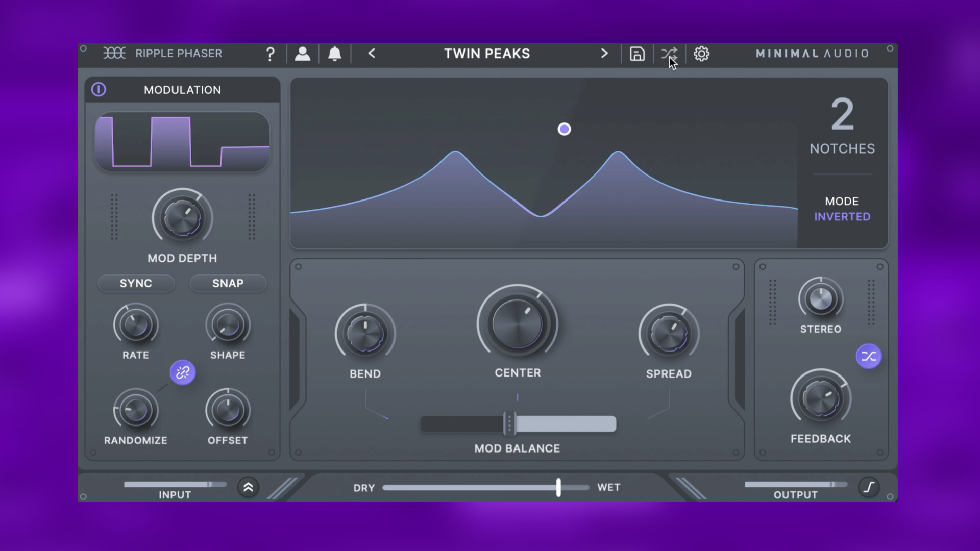Click the rate-shape link icon
Screen dimensions: 980x551
coord(183,373)
